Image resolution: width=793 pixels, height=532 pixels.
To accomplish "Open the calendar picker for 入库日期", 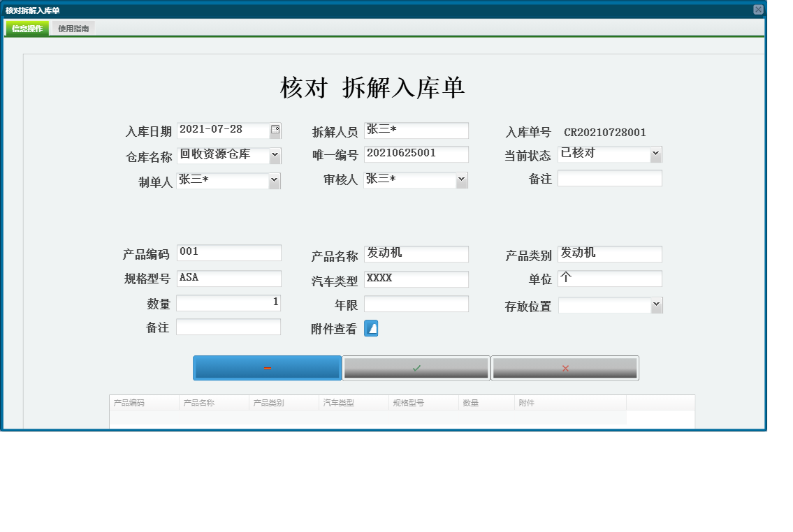I will coord(276,129).
